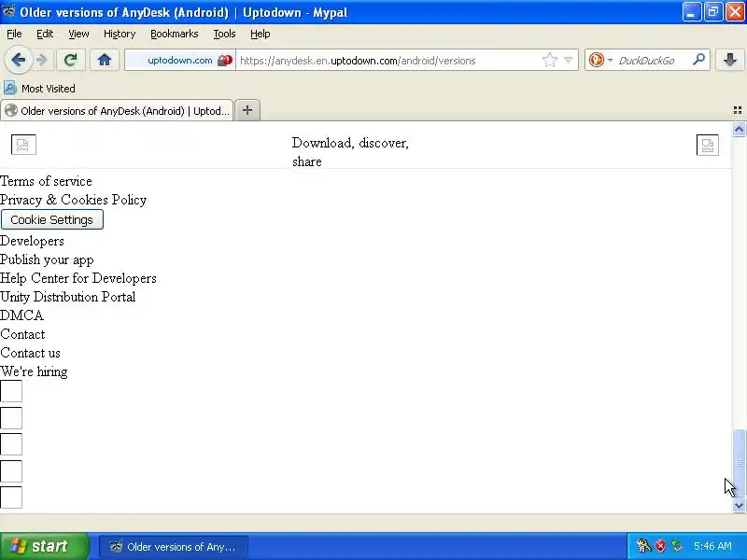The image size is (747, 560).
Task: Open the Downloads arrow button
Action: [x=730, y=60]
